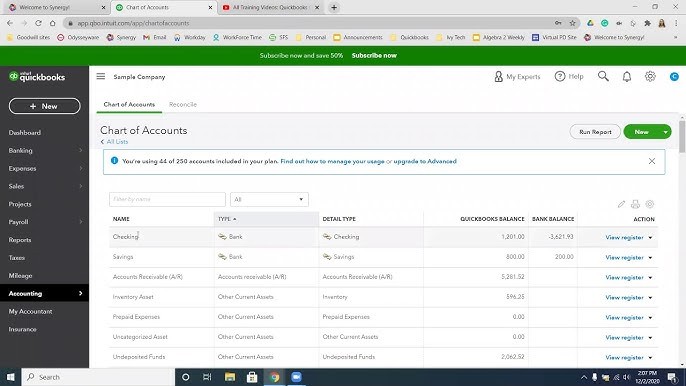The image size is (686, 386).
Task: Open the Help question mark icon
Action: coord(560,76)
